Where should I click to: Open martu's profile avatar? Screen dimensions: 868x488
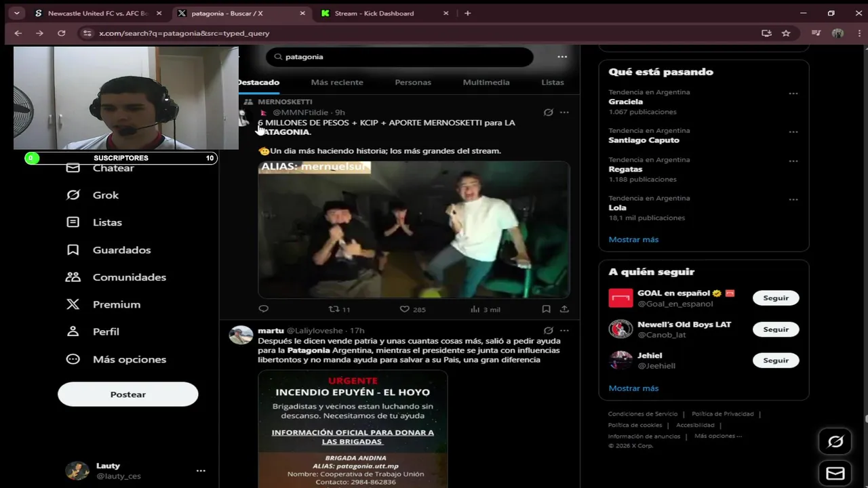coord(241,335)
